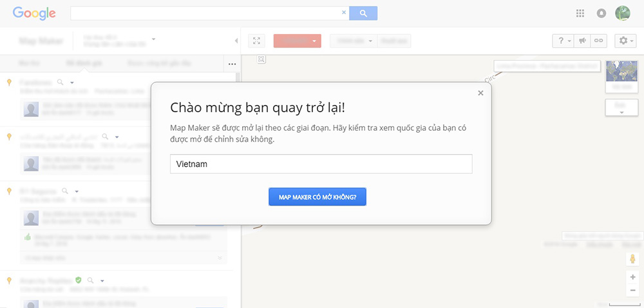Click the megaphone feedback icon

click(x=582, y=41)
